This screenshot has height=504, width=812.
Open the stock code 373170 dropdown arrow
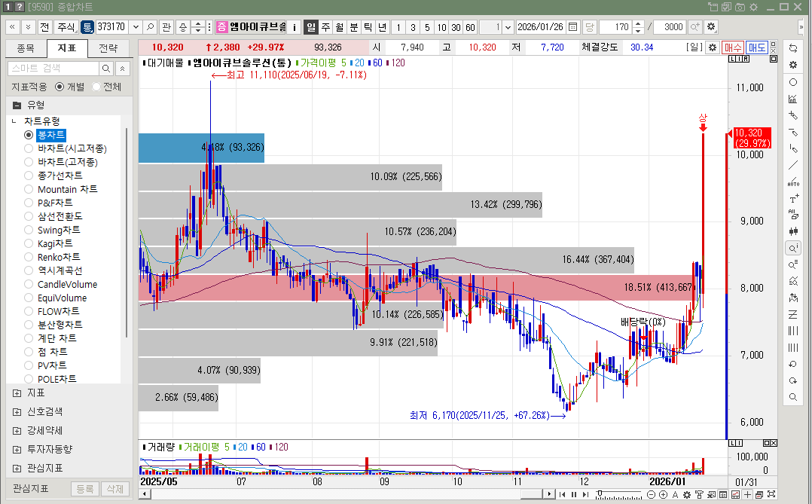pos(136,27)
